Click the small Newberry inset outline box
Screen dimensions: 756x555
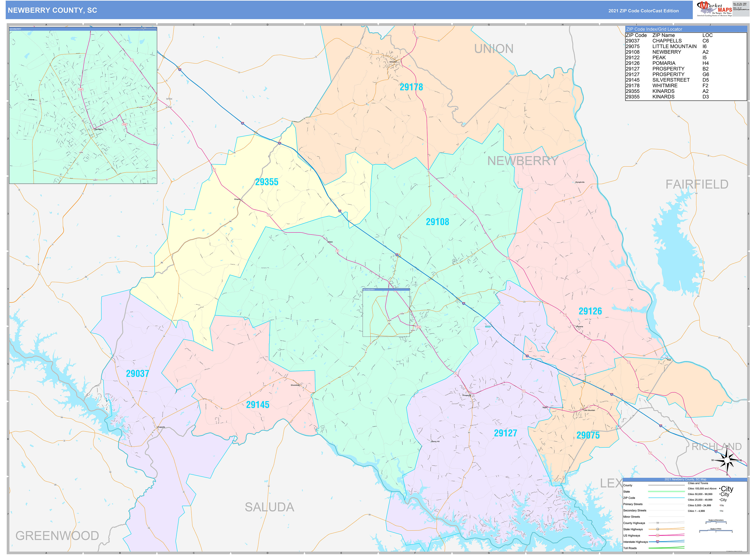coord(386,313)
